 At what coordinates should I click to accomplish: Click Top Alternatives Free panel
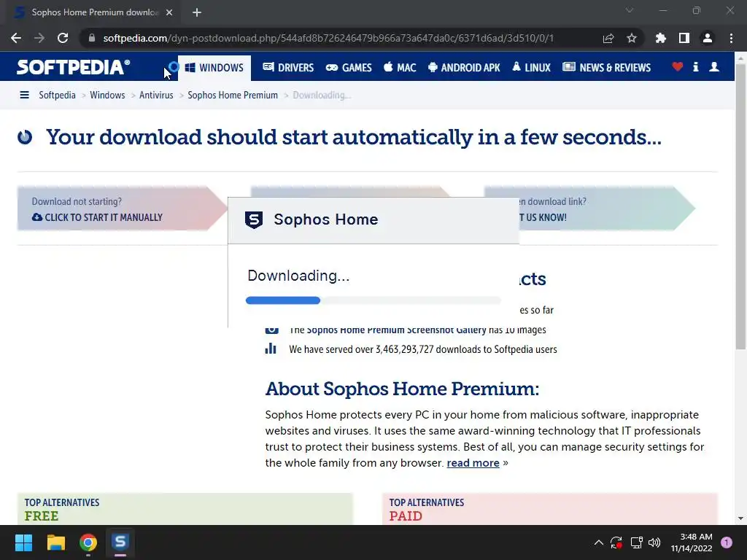coord(185,509)
